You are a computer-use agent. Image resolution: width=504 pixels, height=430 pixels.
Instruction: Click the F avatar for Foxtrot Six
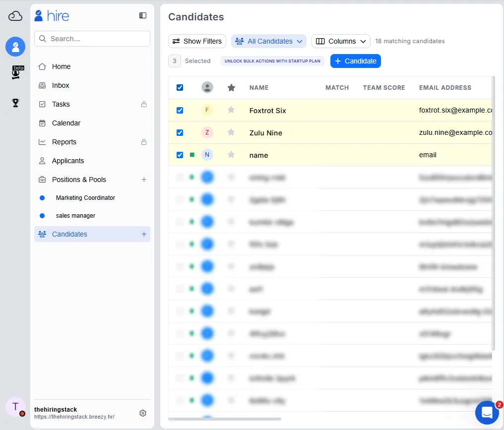pos(207,110)
